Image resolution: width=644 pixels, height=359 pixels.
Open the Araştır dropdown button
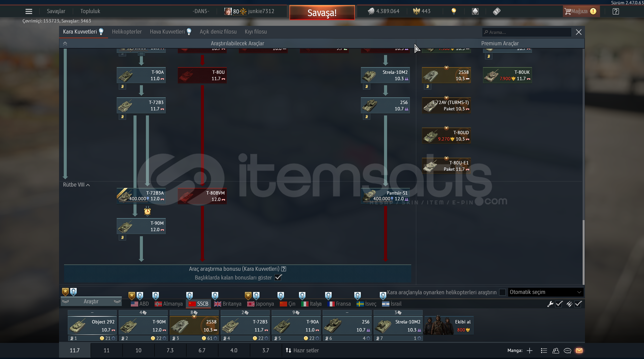click(91, 301)
